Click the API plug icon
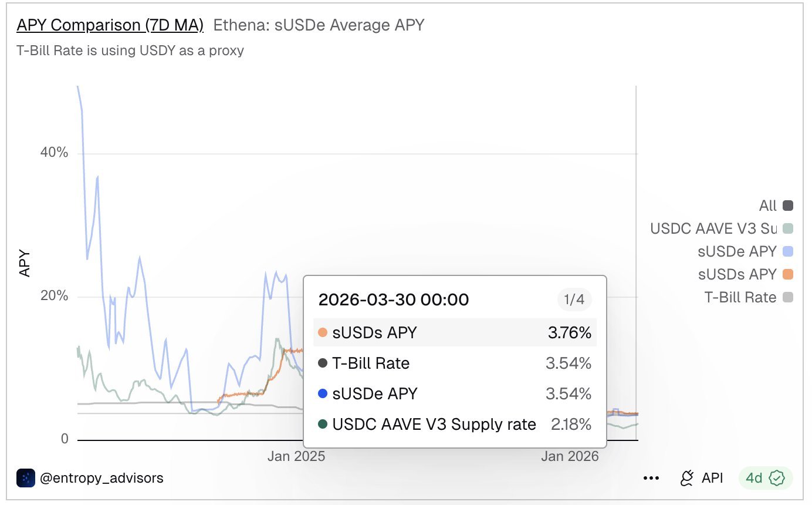812x505 pixels. 686,478
